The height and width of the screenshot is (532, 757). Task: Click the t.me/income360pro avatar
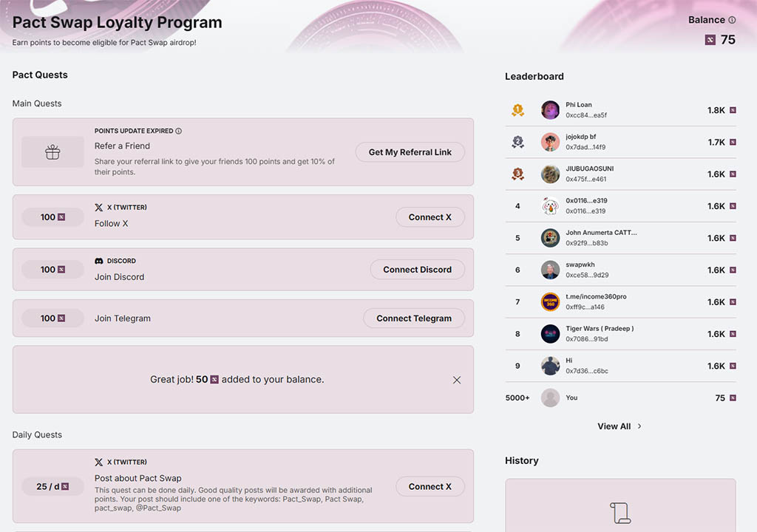pos(550,301)
